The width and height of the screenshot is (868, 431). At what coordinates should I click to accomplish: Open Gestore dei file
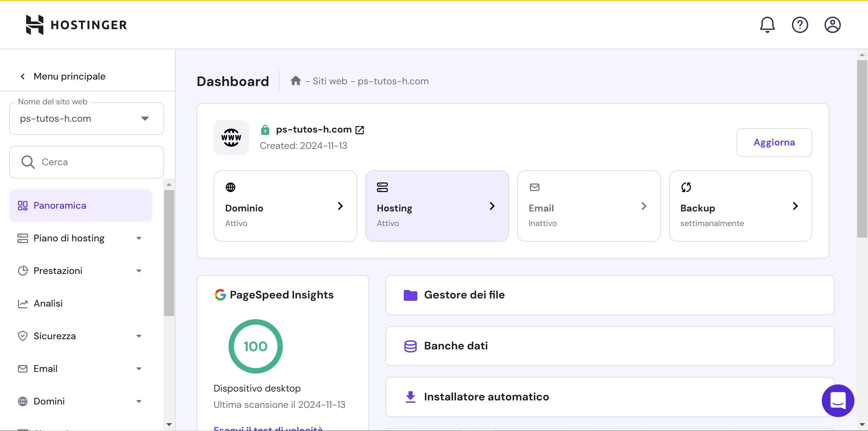click(x=610, y=295)
